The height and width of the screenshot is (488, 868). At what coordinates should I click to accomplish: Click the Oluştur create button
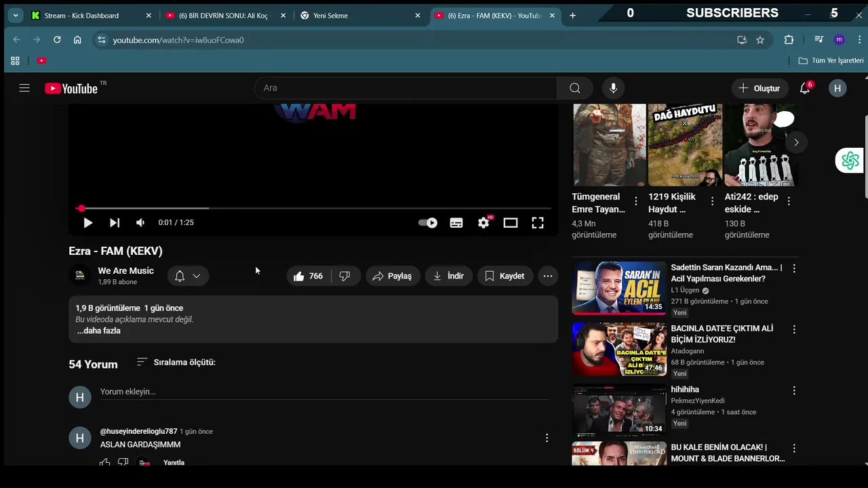759,88
